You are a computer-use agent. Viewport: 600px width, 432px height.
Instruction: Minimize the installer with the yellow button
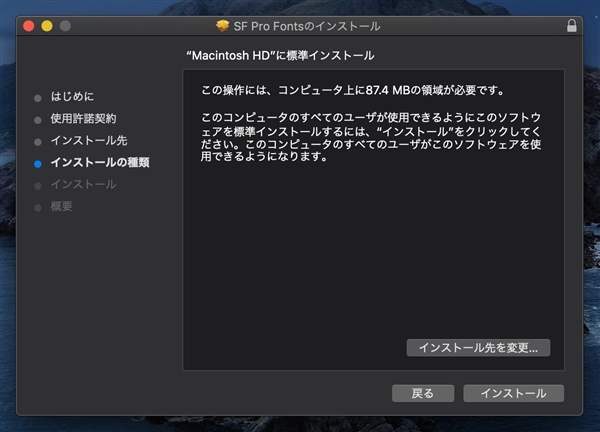[47, 26]
